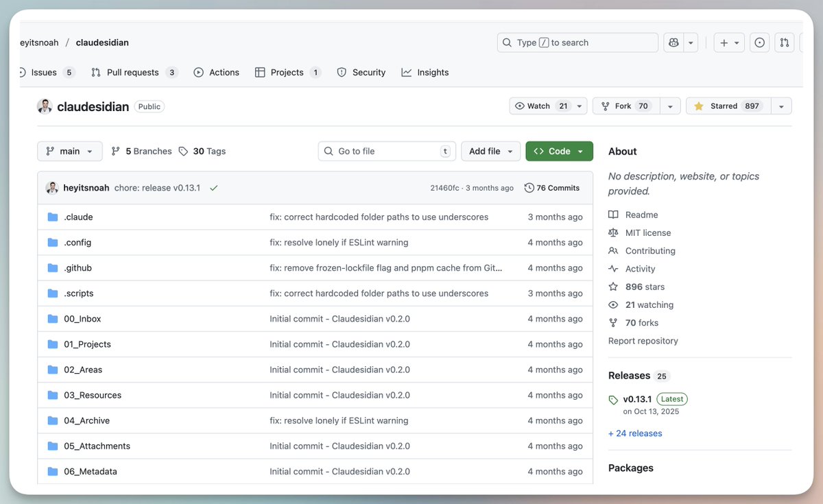Image resolution: width=823 pixels, height=504 pixels.
Task: Open the Projects tab
Action: [x=287, y=72]
